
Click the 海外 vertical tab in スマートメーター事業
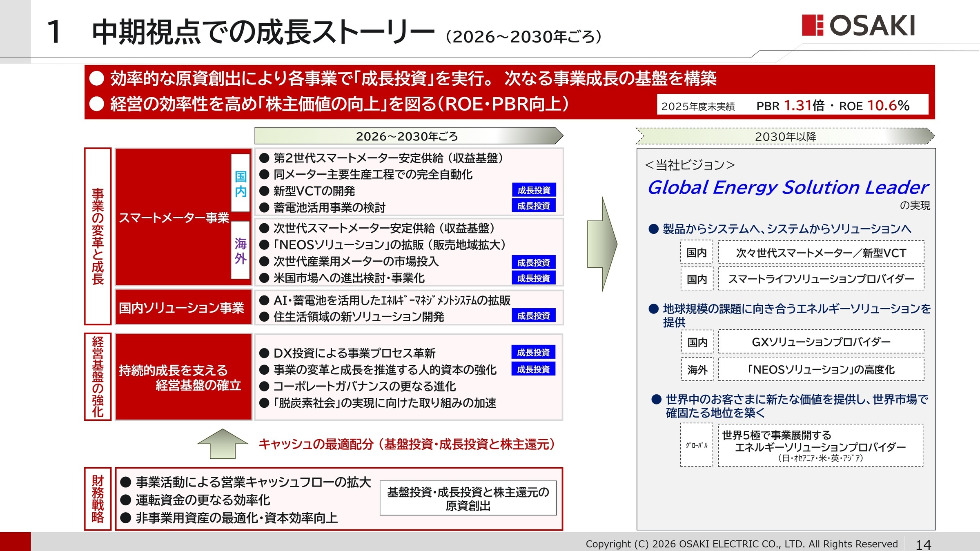[241, 250]
